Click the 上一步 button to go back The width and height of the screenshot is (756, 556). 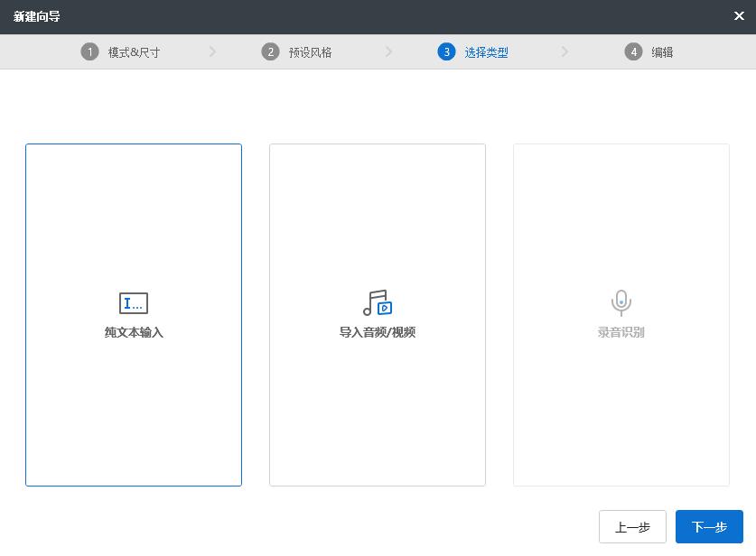tap(632, 526)
